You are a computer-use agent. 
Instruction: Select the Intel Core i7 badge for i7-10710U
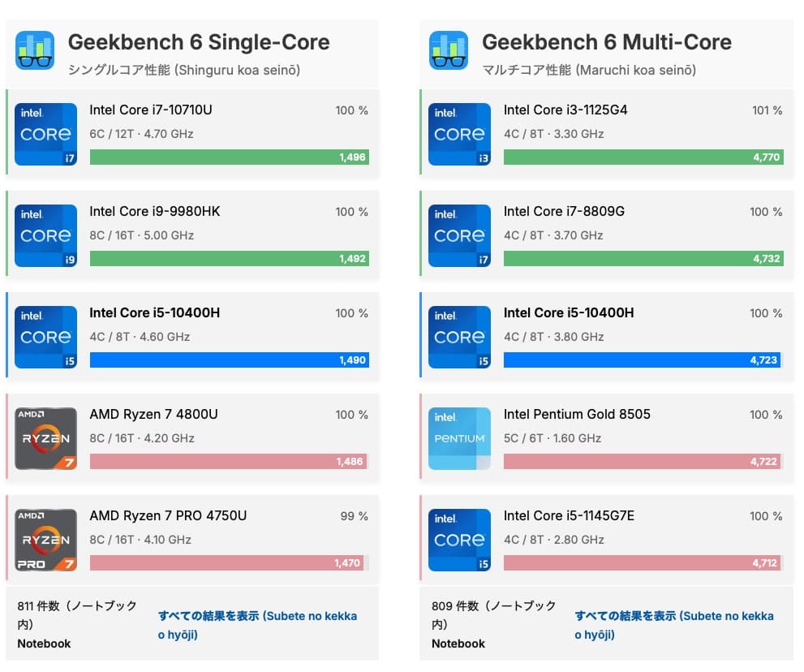tap(45, 133)
